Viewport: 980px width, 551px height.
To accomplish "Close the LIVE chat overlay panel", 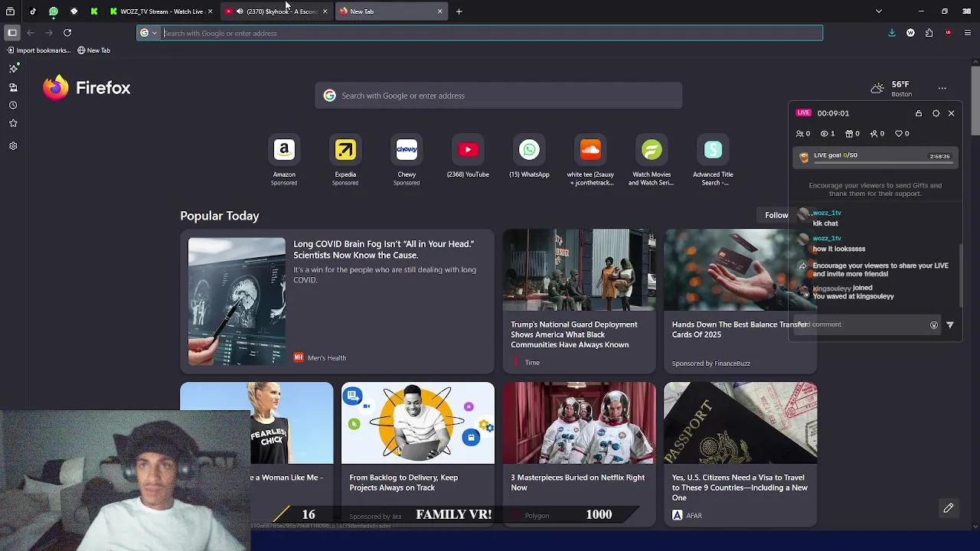I will tap(951, 113).
